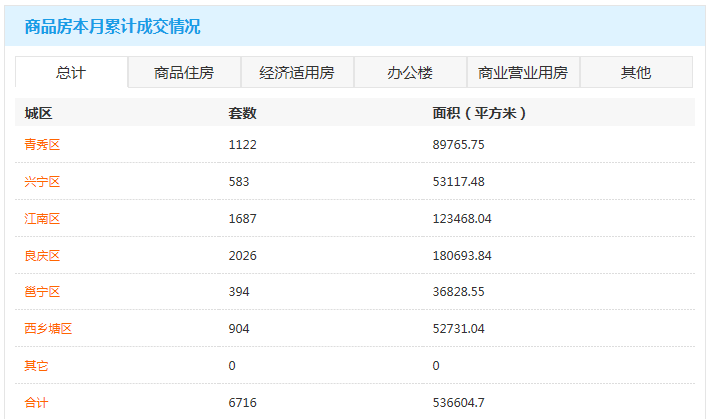This screenshot has width=706, height=419.
Task: Open the 邕宁区 district link
Action: coord(43,292)
